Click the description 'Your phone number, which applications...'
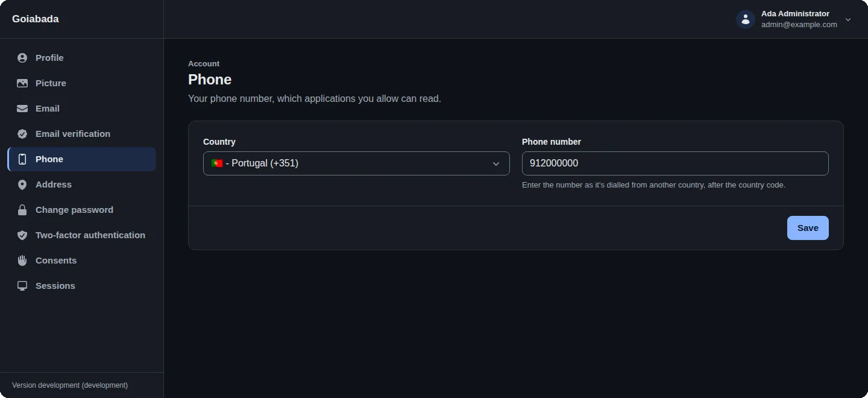 pos(315,98)
